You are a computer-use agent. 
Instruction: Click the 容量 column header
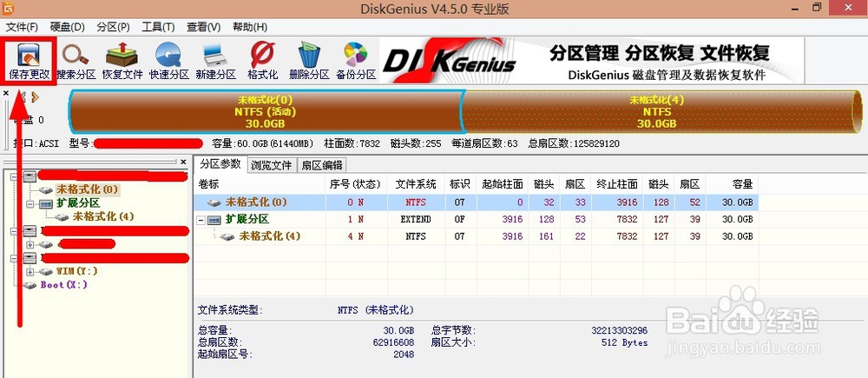(x=732, y=184)
